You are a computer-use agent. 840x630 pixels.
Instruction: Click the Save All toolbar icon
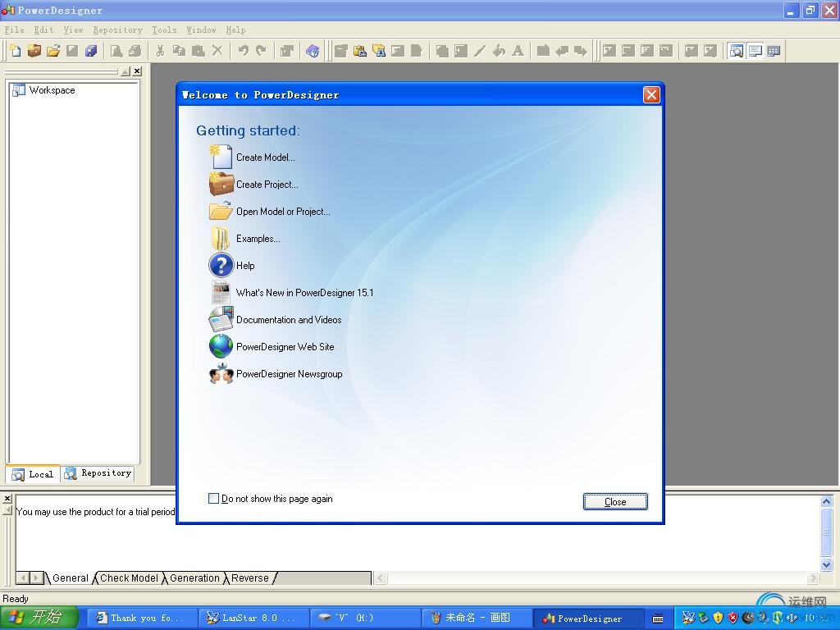click(91, 51)
